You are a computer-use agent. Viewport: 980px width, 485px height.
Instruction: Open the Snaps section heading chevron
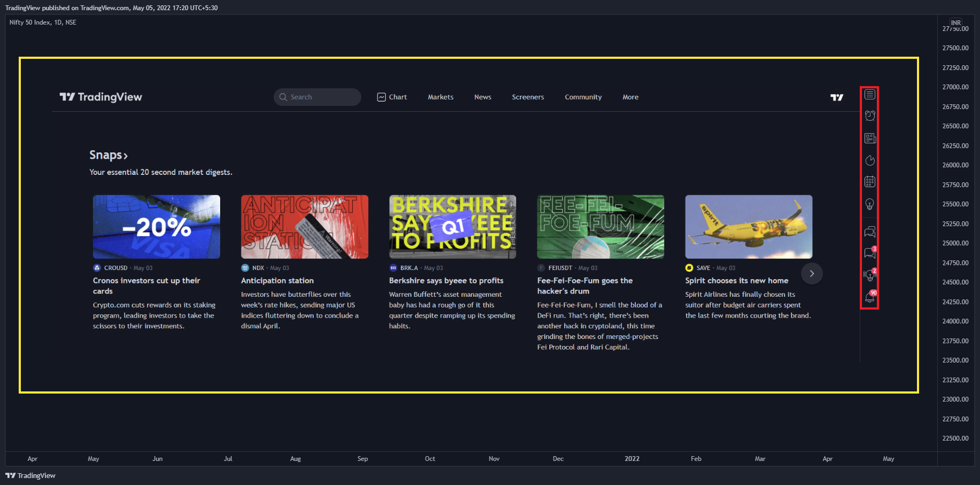(x=126, y=156)
